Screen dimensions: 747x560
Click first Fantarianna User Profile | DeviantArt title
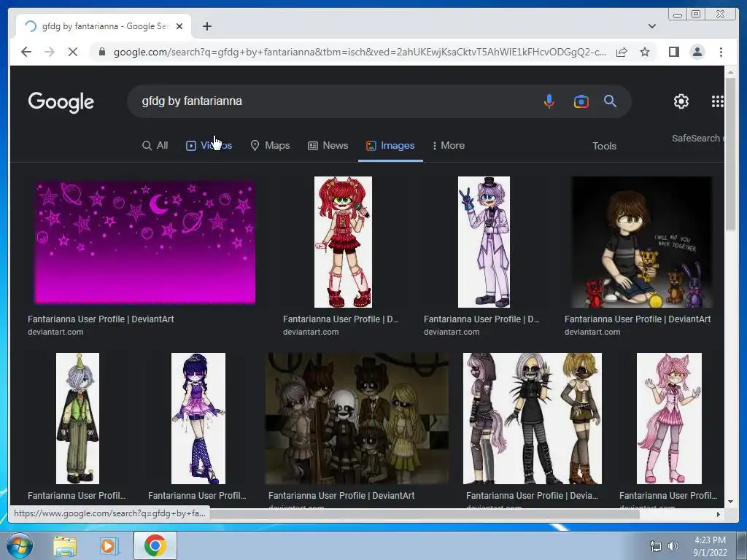click(x=101, y=319)
